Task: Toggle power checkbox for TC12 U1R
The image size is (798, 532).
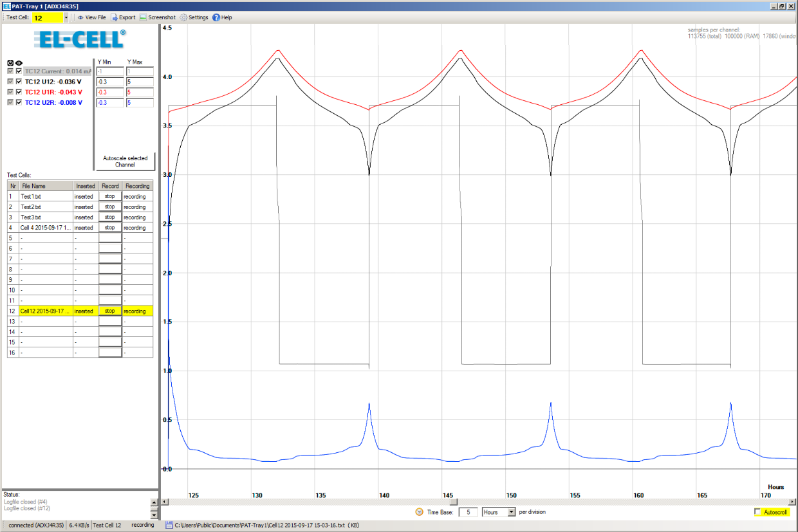Action: click(x=10, y=92)
